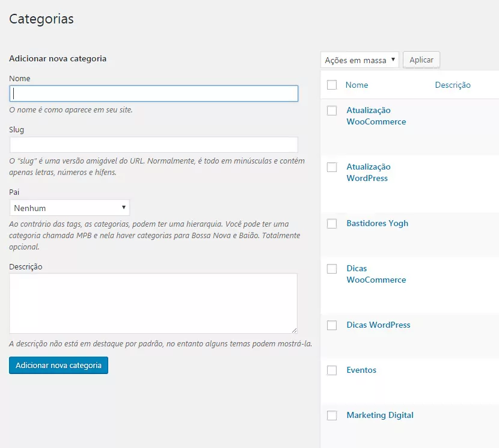
Task: Select the Atualização WooCommerce checkbox
Action: pos(332,111)
